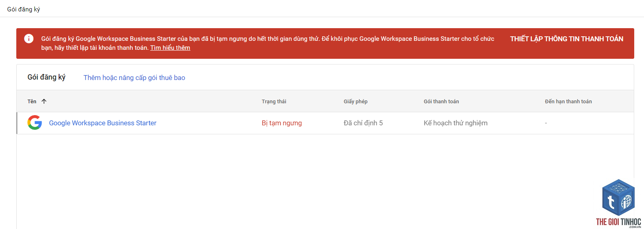Screen dimensions: 644x229
Task: Click THIẾT LẬP THÔNG TIN THANH TOÁN button
Action: [567, 39]
